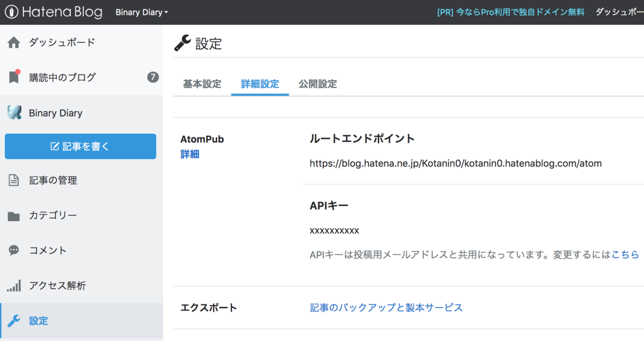Select 設定 in the sidebar
644x341 pixels.
click(82, 321)
